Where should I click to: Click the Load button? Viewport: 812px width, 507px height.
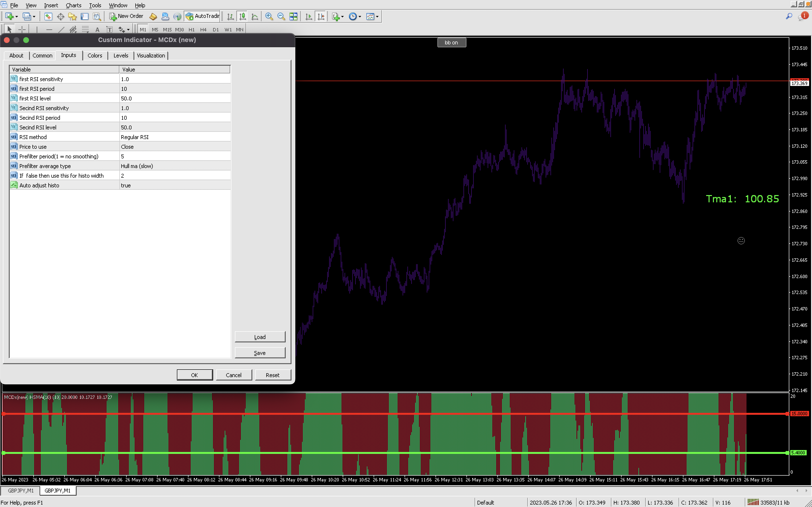pos(260,337)
